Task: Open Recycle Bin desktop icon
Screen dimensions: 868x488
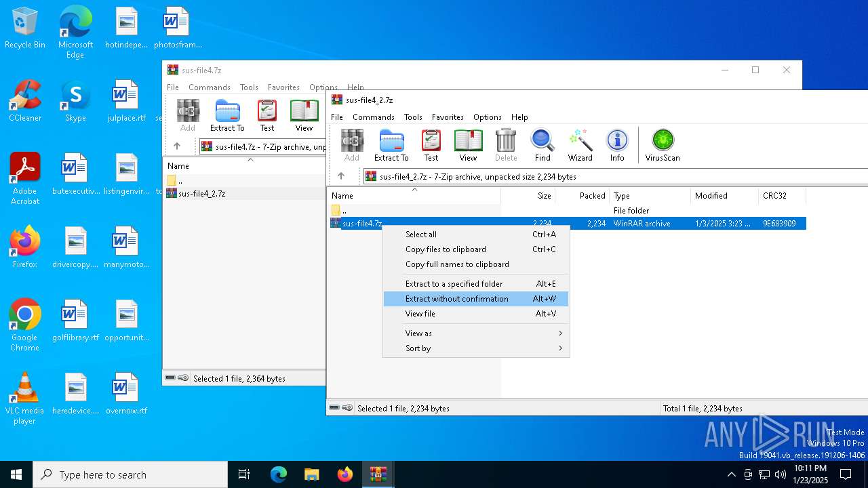Action: click(x=25, y=28)
